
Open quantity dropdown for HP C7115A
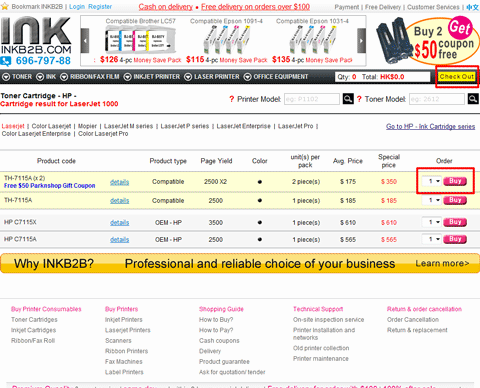432,239
